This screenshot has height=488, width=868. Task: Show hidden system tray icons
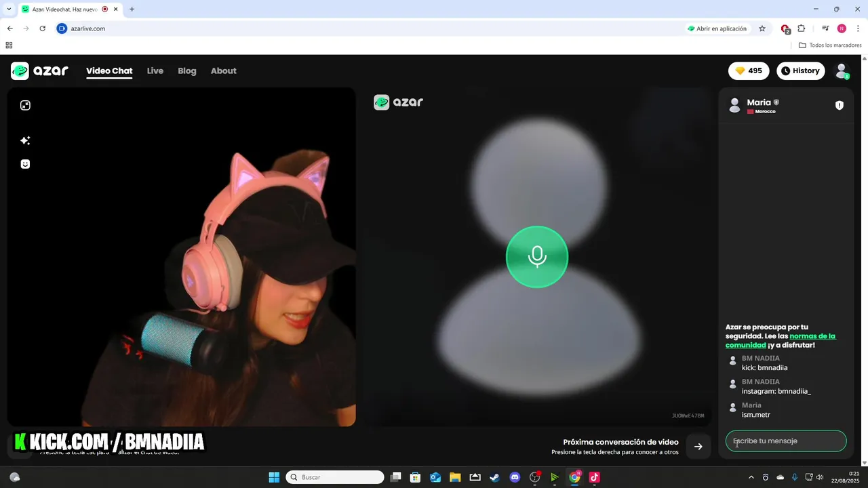(751, 477)
